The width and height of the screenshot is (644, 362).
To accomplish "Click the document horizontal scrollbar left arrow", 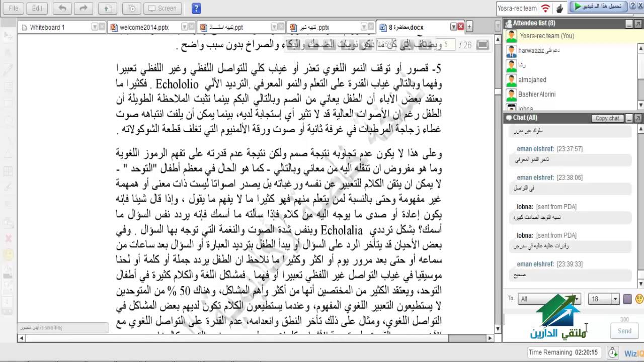I will click(21, 338).
